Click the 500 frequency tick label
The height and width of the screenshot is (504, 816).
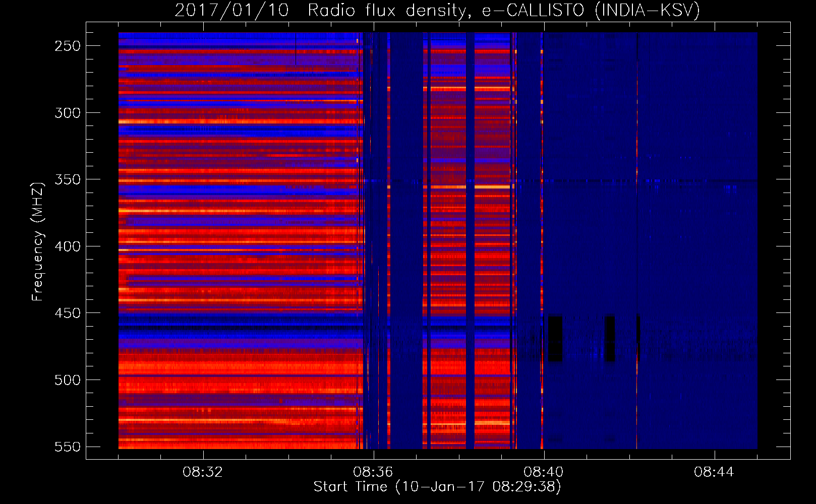coord(68,380)
